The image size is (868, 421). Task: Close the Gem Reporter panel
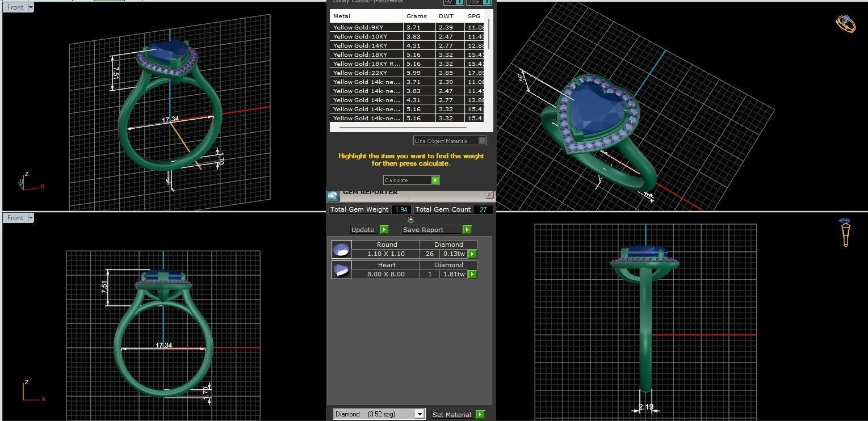click(x=489, y=194)
